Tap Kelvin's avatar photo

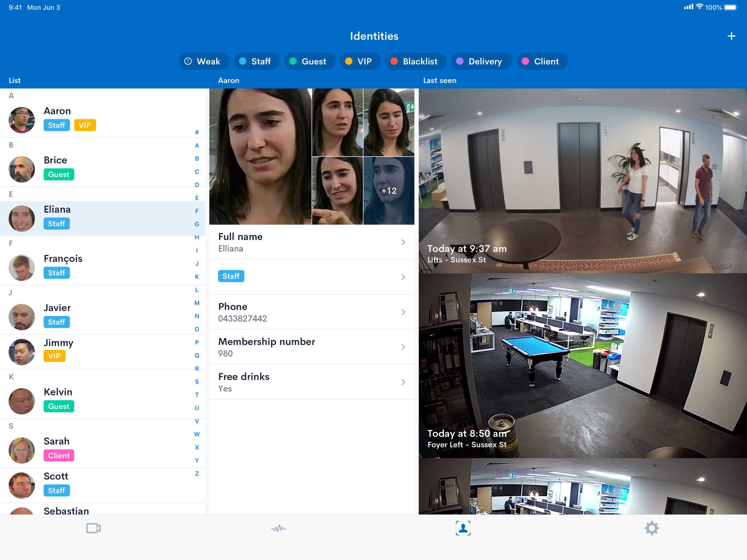coord(22,401)
